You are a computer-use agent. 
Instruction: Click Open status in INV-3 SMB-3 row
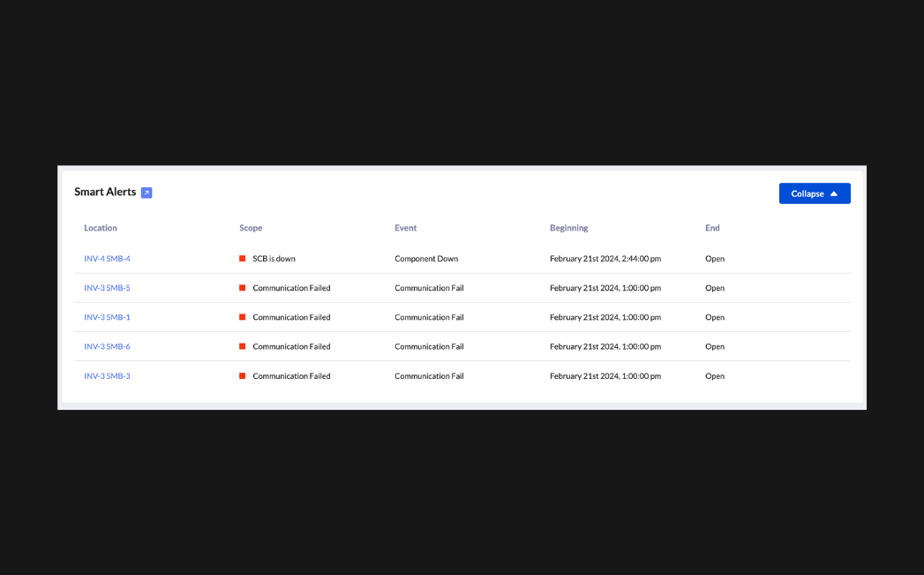[x=715, y=376]
